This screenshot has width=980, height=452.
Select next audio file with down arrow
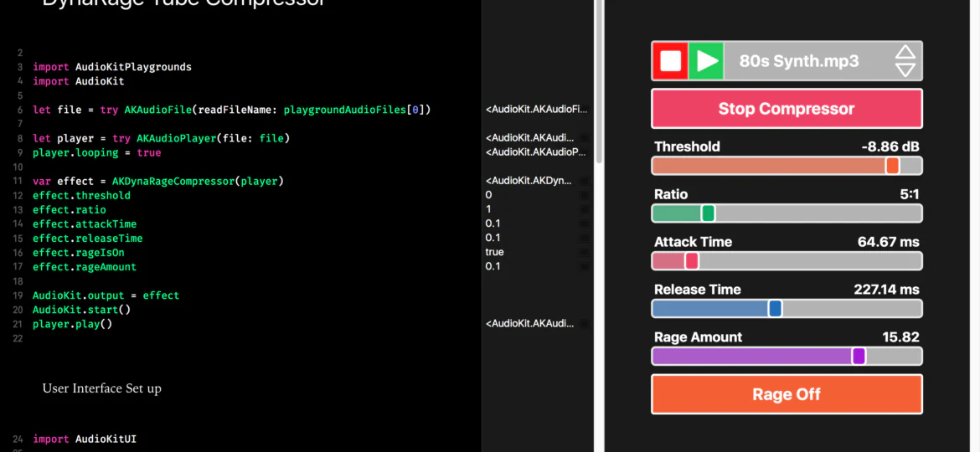(905, 69)
